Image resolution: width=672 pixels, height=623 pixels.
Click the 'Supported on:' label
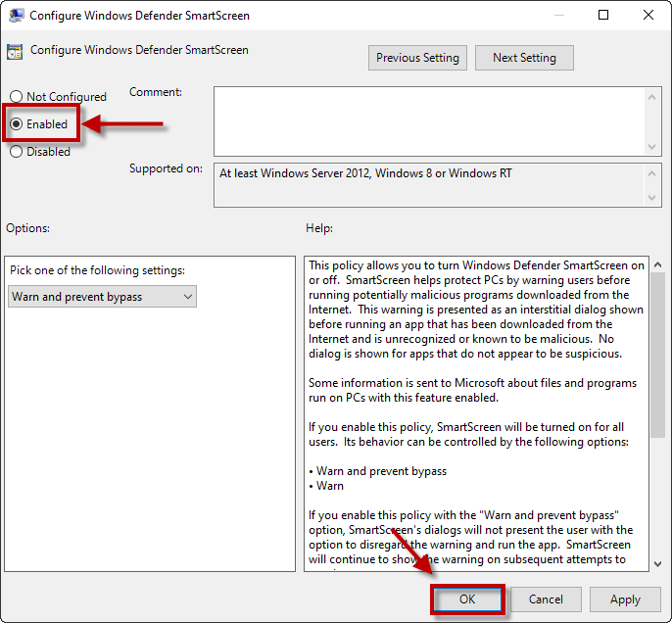[x=166, y=168]
